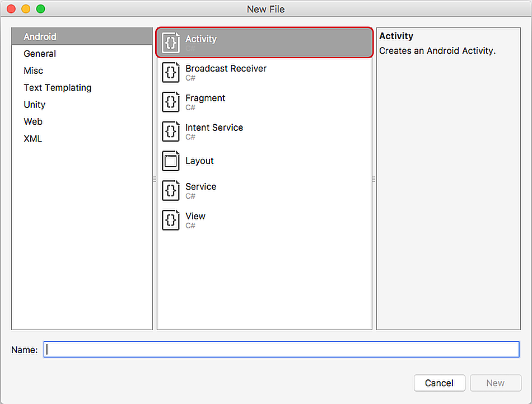The width and height of the screenshot is (532, 404).
Task: Pick the XML category
Action: pyautogui.click(x=33, y=139)
